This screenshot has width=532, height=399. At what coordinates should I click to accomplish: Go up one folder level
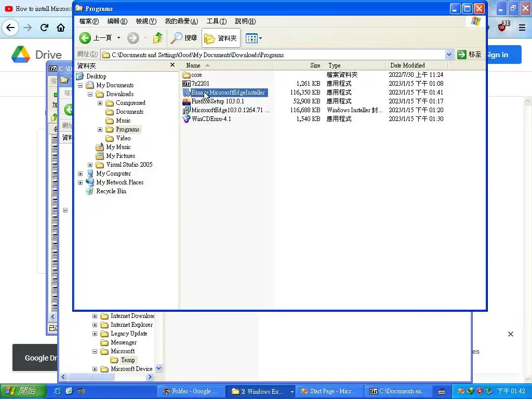pyautogui.click(x=158, y=38)
